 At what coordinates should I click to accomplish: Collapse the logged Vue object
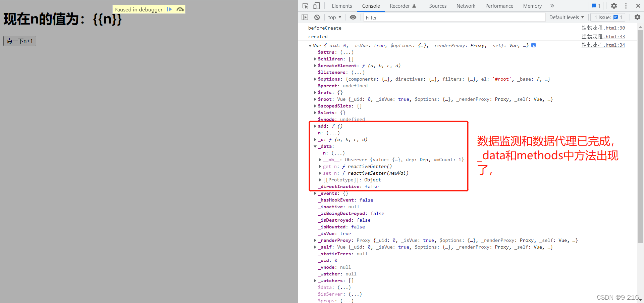click(x=310, y=46)
